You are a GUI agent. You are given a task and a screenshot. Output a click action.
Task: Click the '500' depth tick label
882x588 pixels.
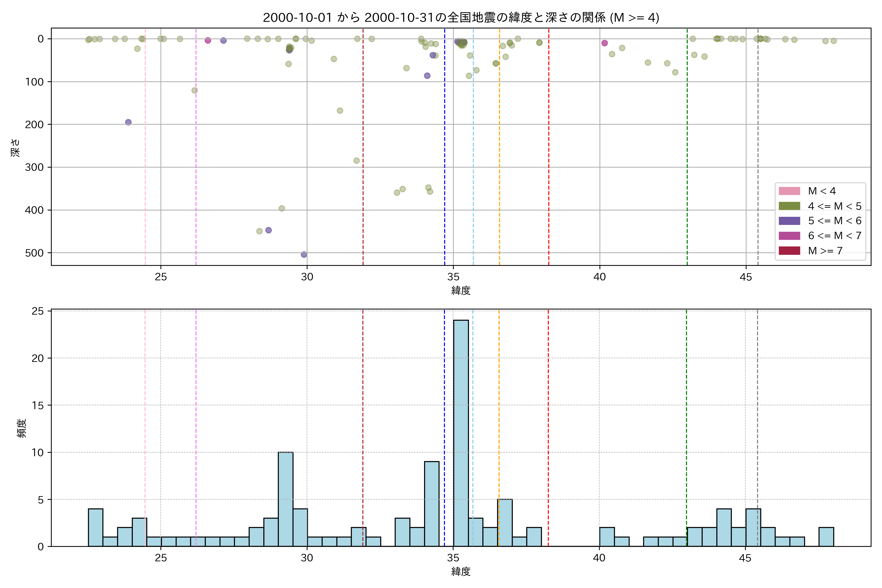click(35, 253)
